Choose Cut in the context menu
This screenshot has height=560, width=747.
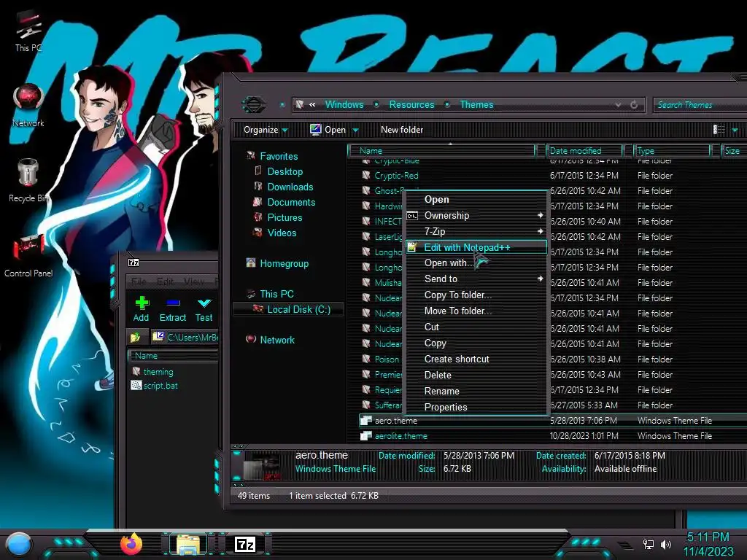click(476, 327)
